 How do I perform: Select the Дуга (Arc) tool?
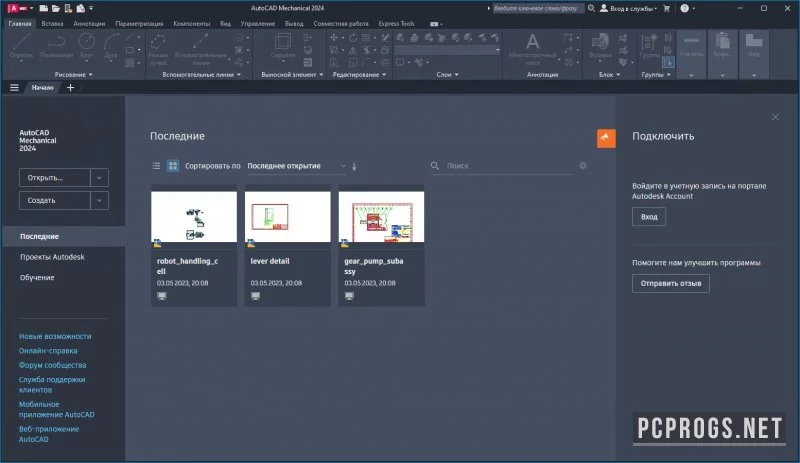coord(111,46)
